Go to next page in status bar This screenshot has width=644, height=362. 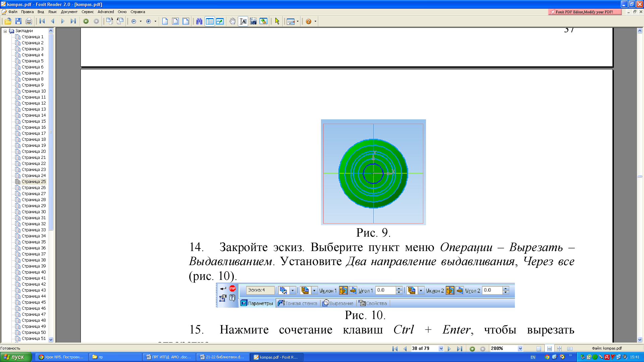449,349
